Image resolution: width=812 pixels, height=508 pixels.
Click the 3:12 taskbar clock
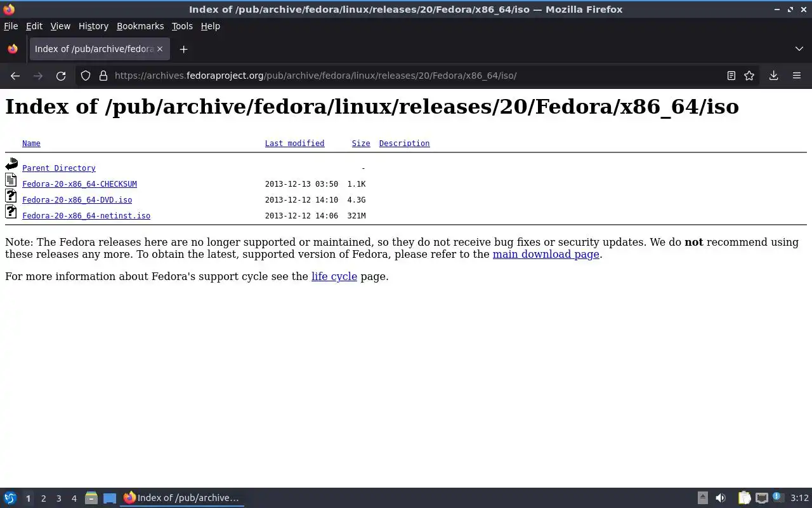(799, 498)
